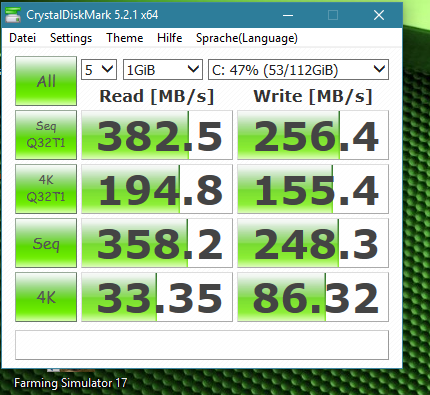Expand the test size dropdown showing 1GiB
430x395 pixels.
point(163,70)
